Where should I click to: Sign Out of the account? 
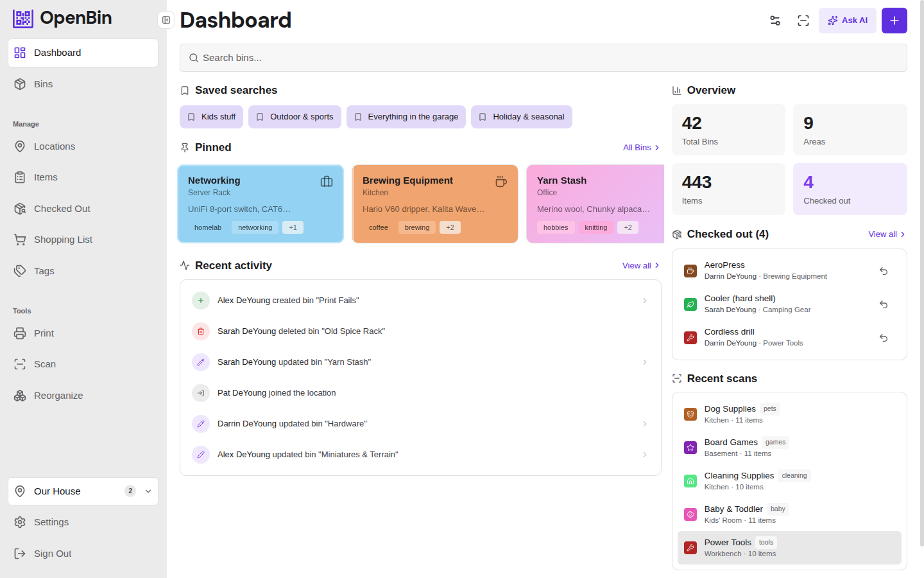[83, 554]
